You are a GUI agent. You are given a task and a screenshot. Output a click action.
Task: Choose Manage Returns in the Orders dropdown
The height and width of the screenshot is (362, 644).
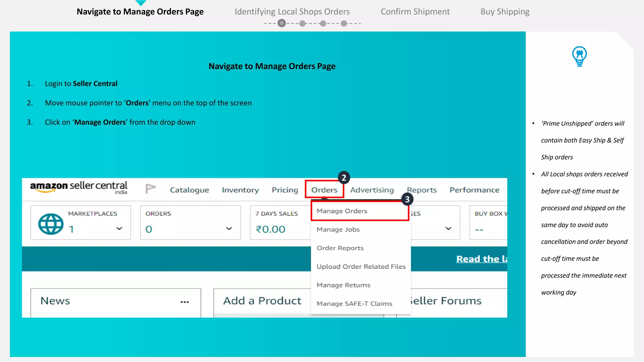point(343,285)
